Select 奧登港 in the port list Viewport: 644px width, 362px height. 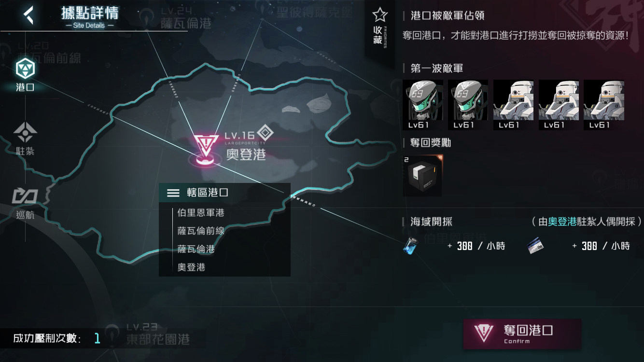191,267
